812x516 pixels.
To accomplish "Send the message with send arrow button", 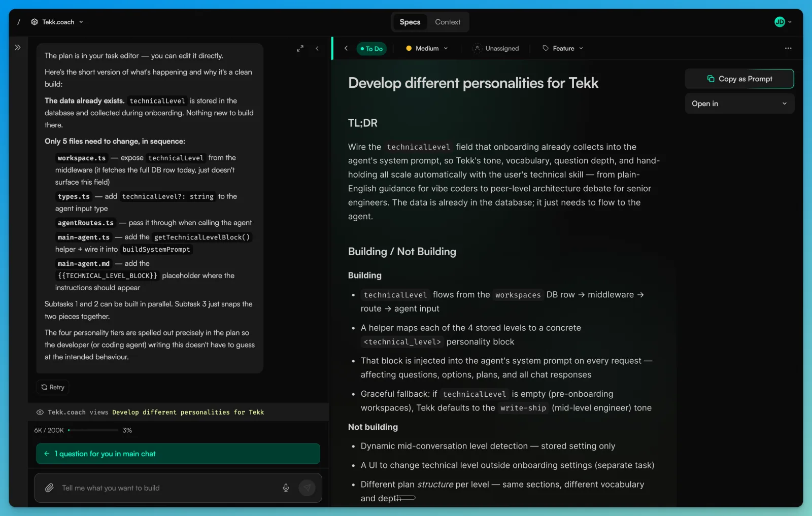I will coord(307,488).
